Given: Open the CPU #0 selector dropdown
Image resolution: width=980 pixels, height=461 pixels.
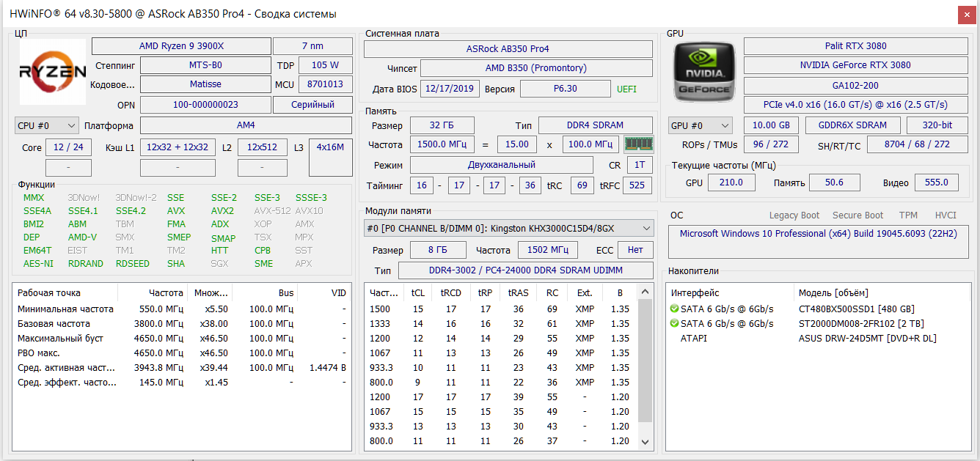Looking at the screenshot, I should click(x=46, y=125).
